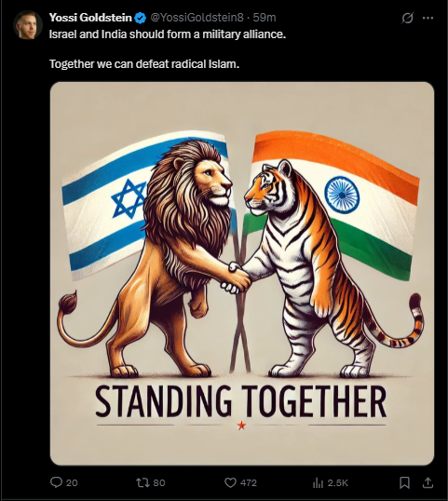The image size is (448, 501).
Task: Click the 'Together we can defeat' sentence
Action: point(144,64)
